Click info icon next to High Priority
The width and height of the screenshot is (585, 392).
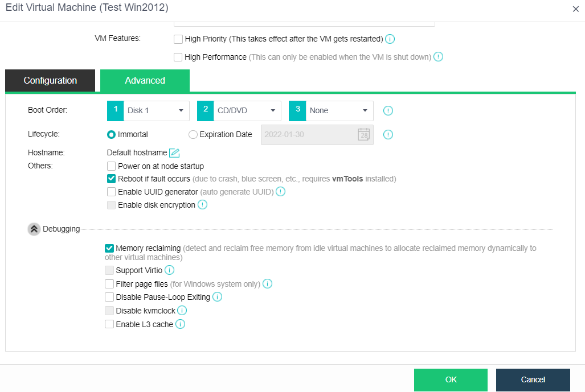[x=390, y=39]
